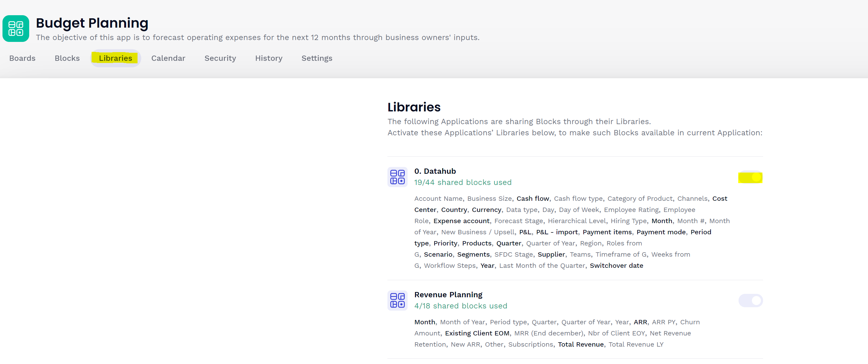Open the Security tab
Viewport: 868px width, 364px height.
(x=220, y=58)
